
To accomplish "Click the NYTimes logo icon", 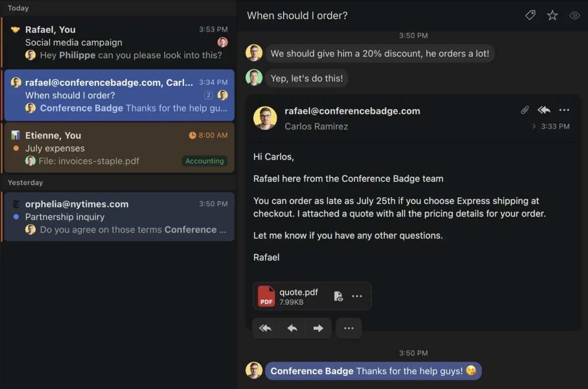I will tap(16, 204).
